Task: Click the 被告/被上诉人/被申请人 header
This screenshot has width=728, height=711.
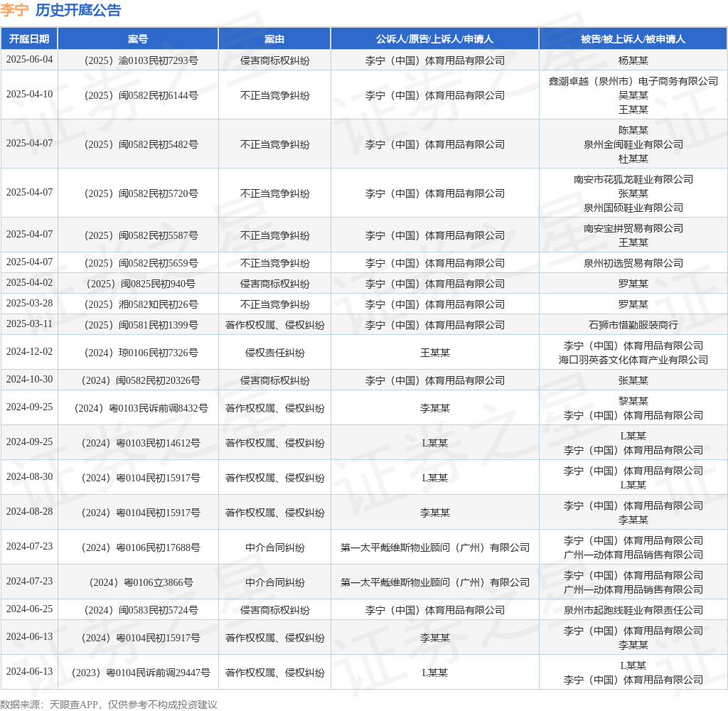Action: tap(633, 39)
